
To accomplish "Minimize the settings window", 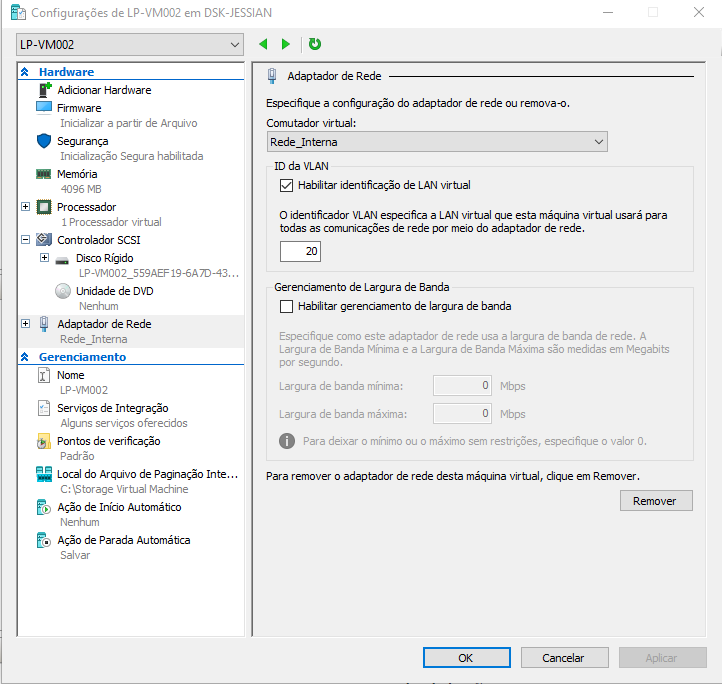I will tap(608, 12).
